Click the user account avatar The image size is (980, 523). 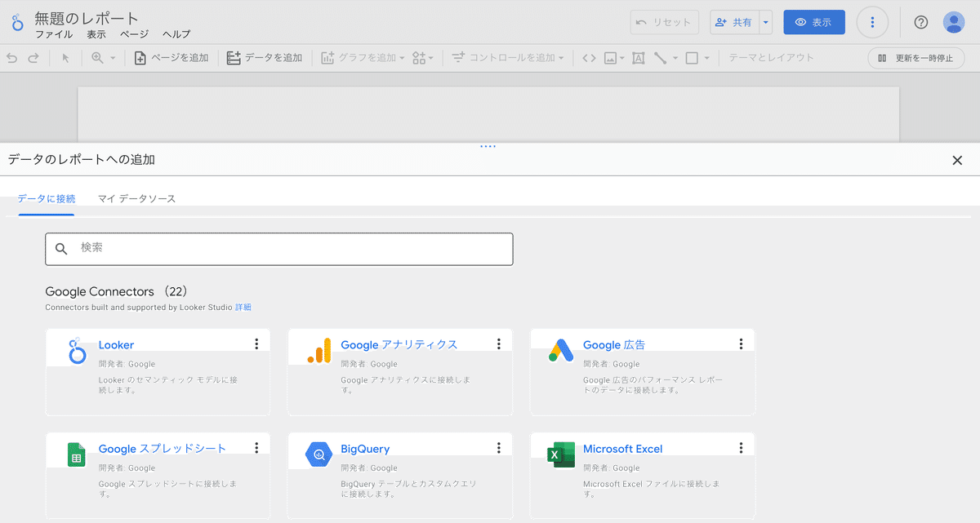(x=954, y=22)
